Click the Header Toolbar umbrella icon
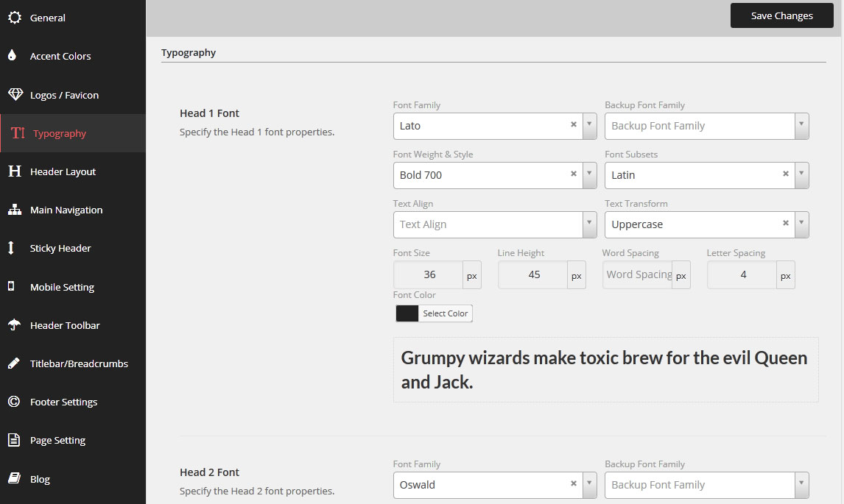Image resolution: width=844 pixels, height=504 pixels. tap(13, 325)
